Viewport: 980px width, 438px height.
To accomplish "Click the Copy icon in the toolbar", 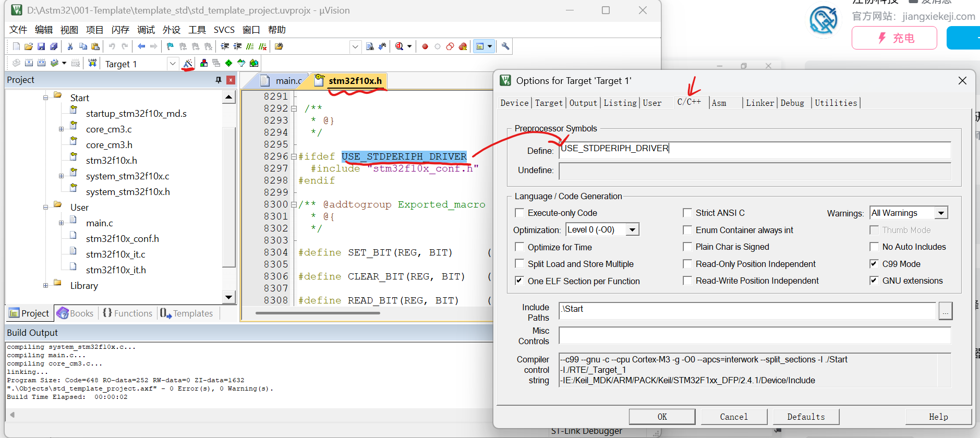I will click(x=83, y=46).
